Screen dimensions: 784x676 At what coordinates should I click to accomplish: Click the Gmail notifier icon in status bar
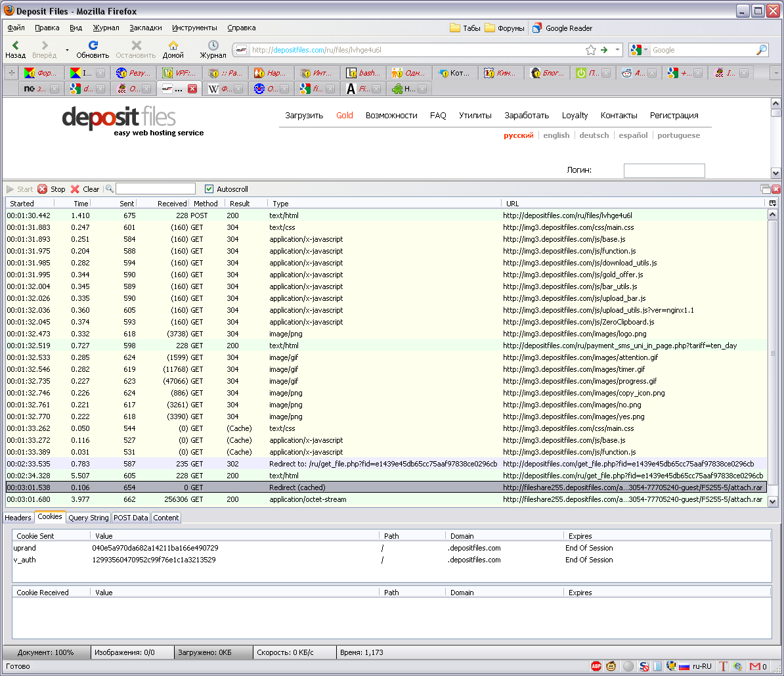pos(755,666)
